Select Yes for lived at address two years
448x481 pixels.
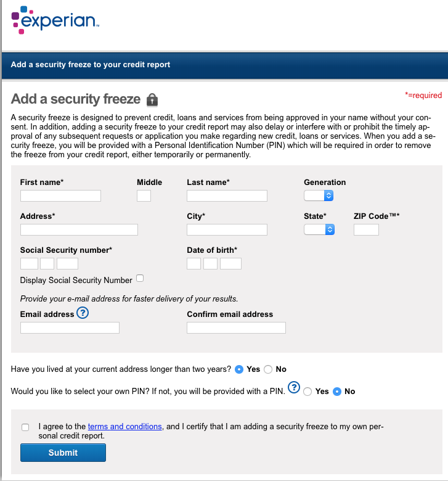click(239, 369)
